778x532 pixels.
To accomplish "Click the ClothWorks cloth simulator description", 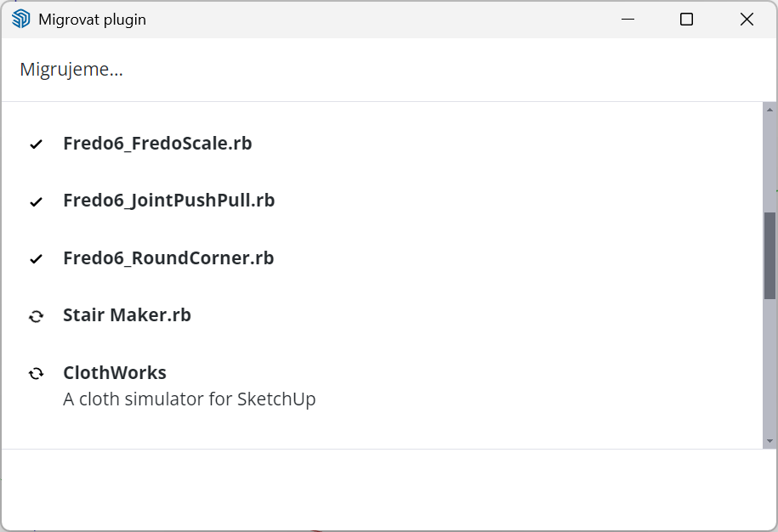I will pos(190,399).
